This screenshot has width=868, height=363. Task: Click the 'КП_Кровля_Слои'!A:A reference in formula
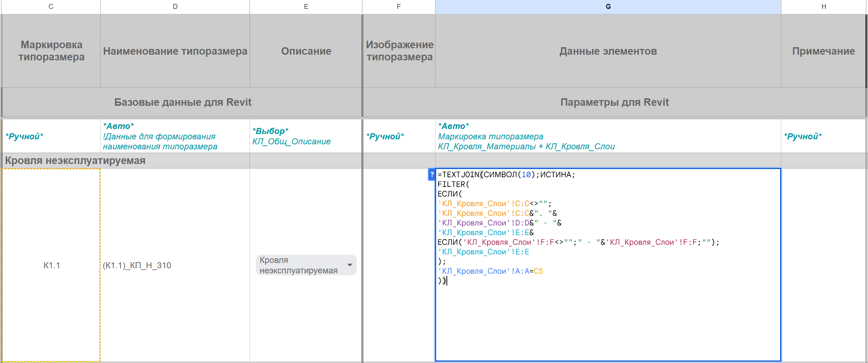(483, 271)
